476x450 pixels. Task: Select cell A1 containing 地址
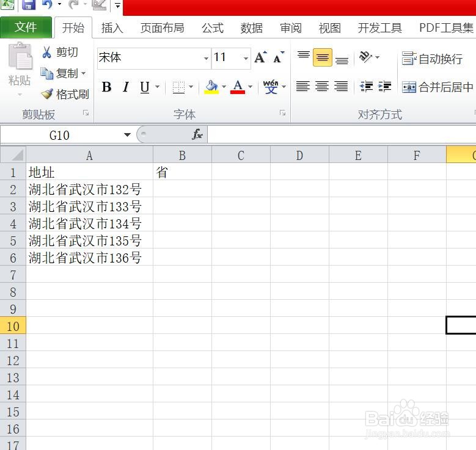90,172
